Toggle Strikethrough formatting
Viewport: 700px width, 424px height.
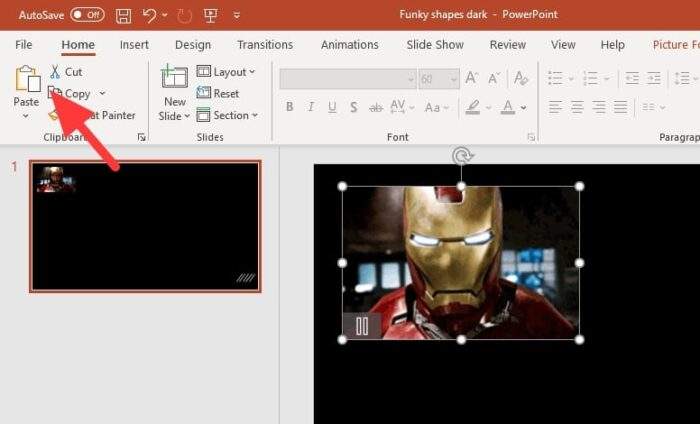point(376,107)
